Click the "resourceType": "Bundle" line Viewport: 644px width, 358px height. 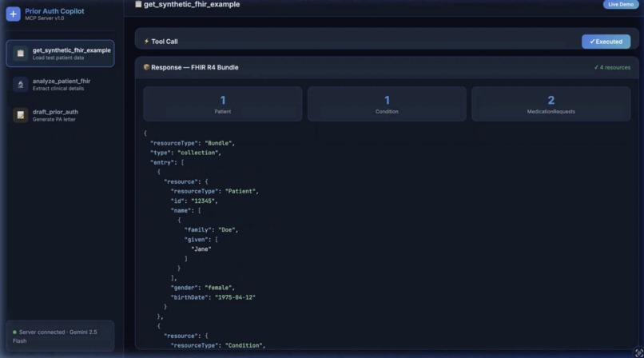point(193,143)
